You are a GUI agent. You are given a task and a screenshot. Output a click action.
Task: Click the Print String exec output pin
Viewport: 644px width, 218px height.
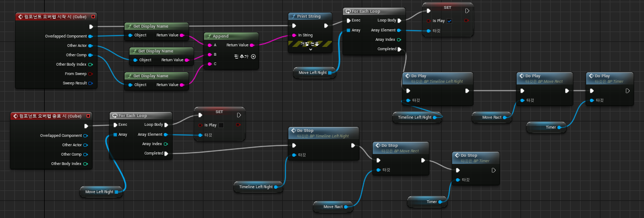[x=326, y=25]
